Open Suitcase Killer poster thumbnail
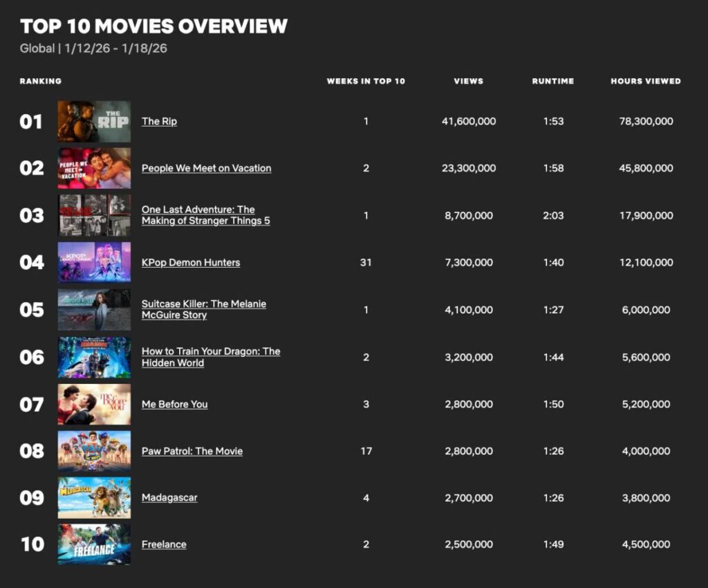The image size is (708, 588). tap(94, 309)
